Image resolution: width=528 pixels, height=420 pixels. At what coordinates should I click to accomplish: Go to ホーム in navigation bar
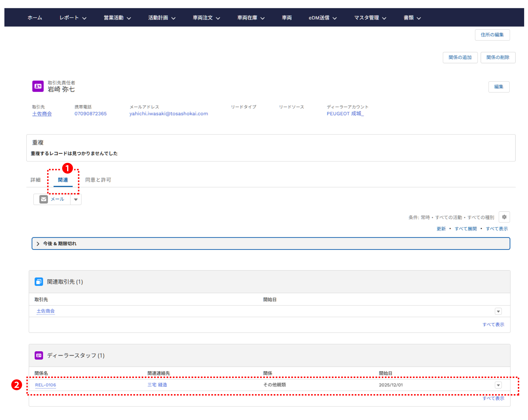[x=35, y=18]
